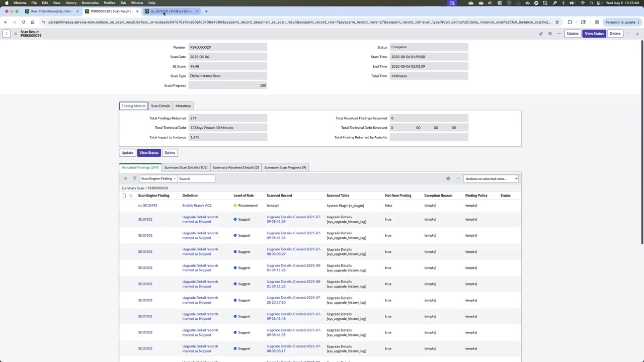
Task: Open the Bookmarks menu in menu bar
Action: click(x=90, y=3)
